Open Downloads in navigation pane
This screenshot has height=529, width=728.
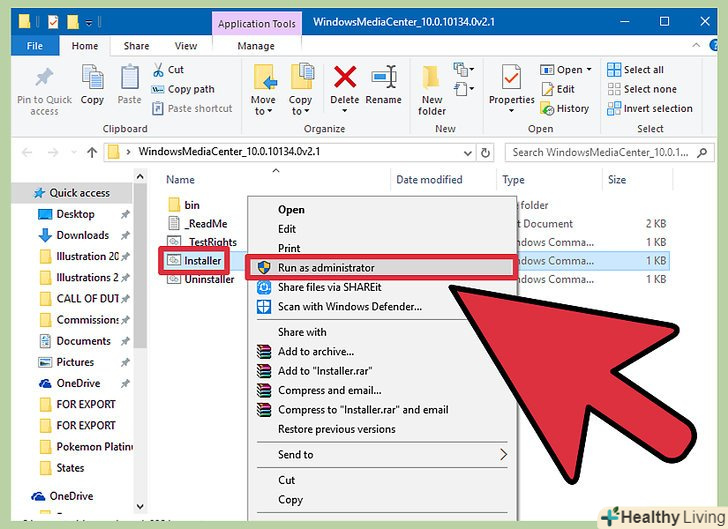[x=82, y=235]
